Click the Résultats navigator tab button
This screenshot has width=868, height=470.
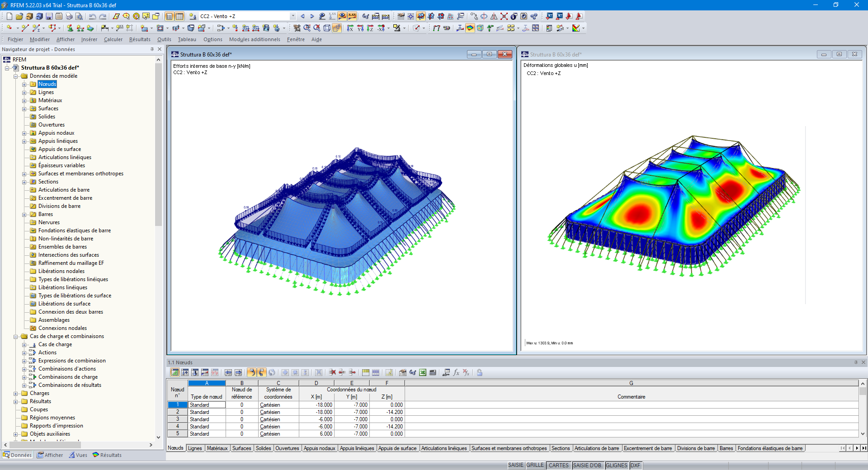107,455
